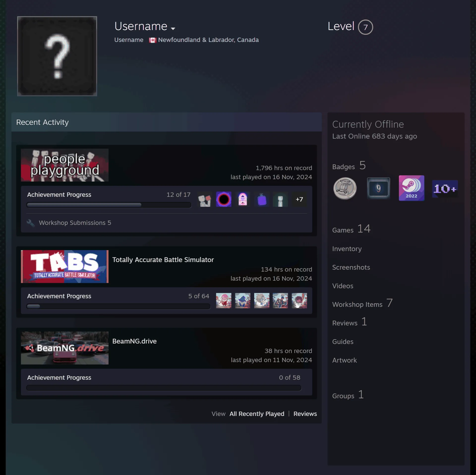Viewport: 476px width, 475px height.
Task: Click fifth TABS achievement icon
Action: (299, 301)
